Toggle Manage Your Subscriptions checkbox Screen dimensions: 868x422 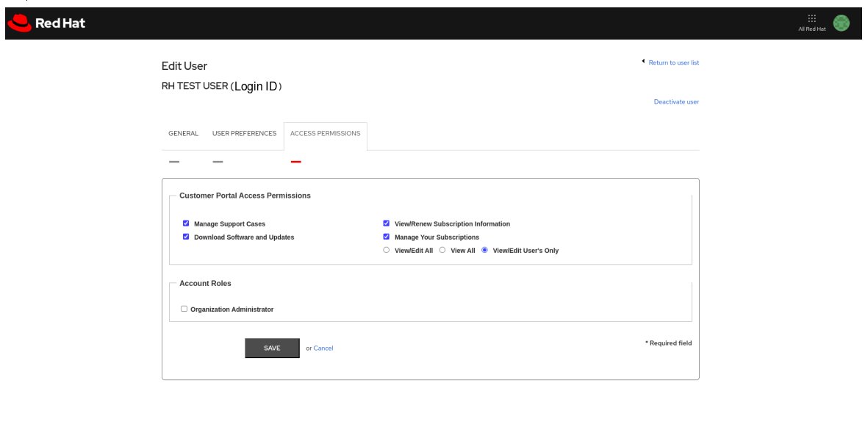(387, 237)
